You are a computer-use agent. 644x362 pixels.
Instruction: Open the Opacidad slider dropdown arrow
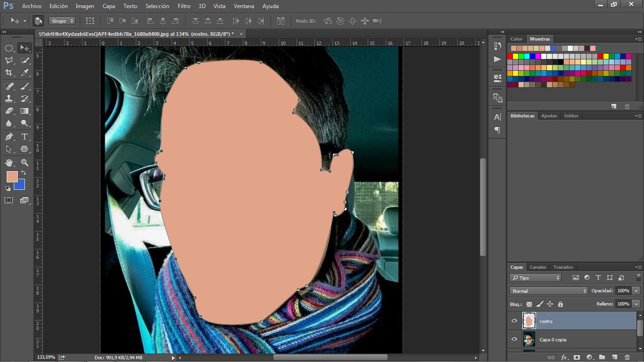click(636, 291)
